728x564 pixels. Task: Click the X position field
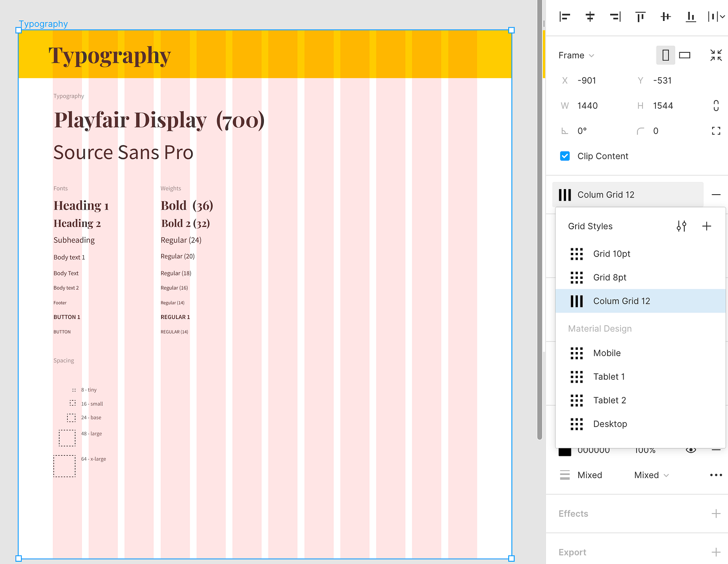point(587,81)
